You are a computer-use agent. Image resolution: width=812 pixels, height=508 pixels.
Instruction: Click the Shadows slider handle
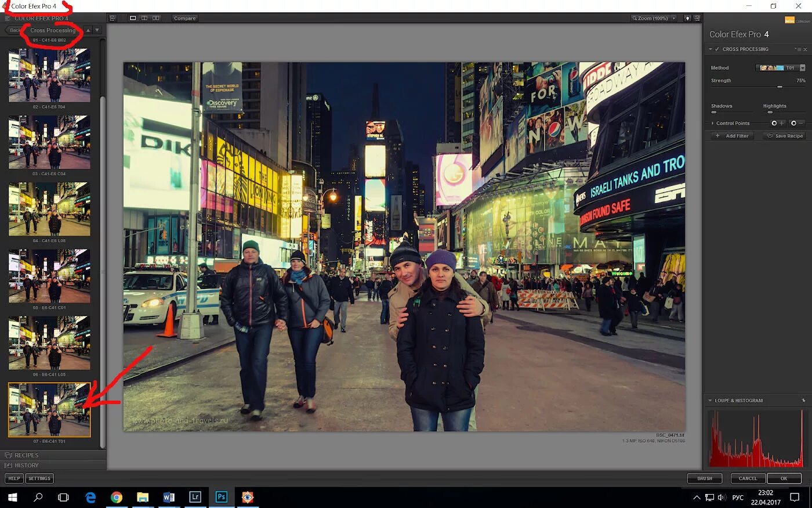714,113
